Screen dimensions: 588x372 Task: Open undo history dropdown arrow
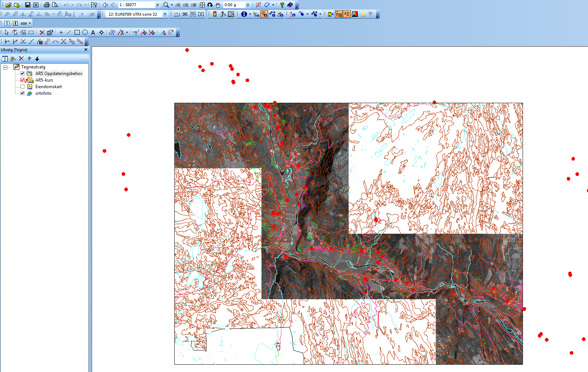coord(72,5)
